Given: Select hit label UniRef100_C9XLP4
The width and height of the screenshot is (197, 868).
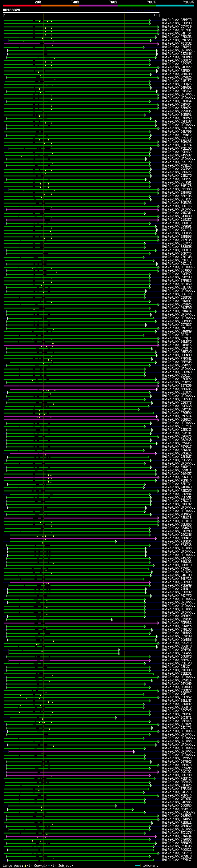Looking at the screenshot, I should coord(177,128).
